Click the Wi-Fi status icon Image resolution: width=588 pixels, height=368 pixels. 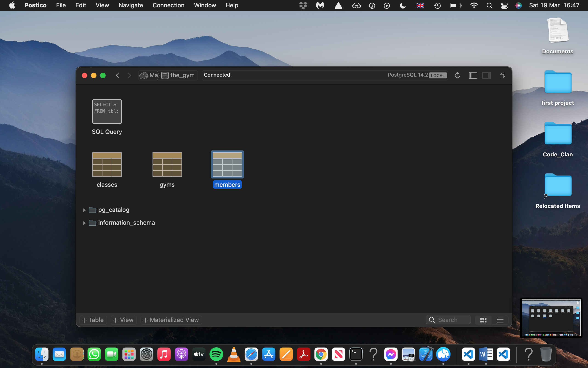tap(474, 5)
